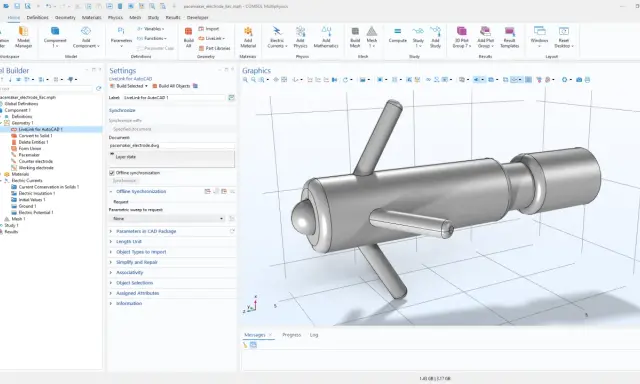Viewport: 640px width, 384px height.
Task: Switch to the Results ribbon tab
Action: pyautogui.click(x=173, y=18)
